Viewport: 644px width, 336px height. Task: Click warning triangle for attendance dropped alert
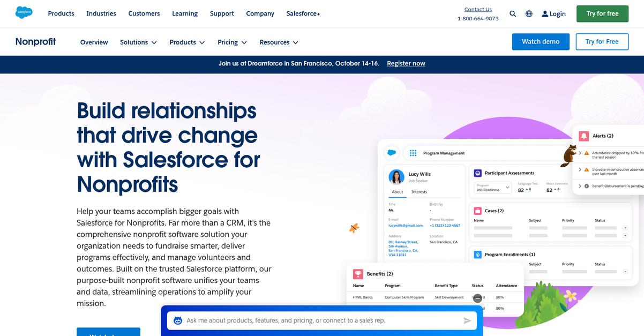(x=587, y=153)
